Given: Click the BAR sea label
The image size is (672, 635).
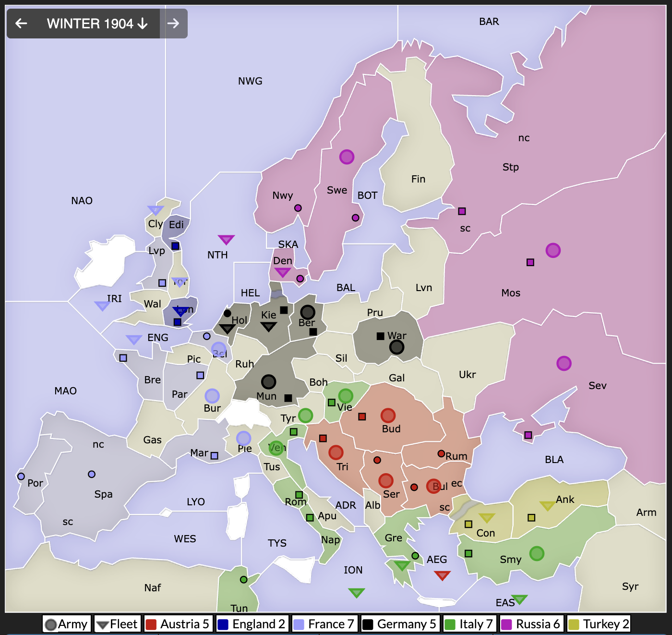Looking at the screenshot, I should point(489,22).
